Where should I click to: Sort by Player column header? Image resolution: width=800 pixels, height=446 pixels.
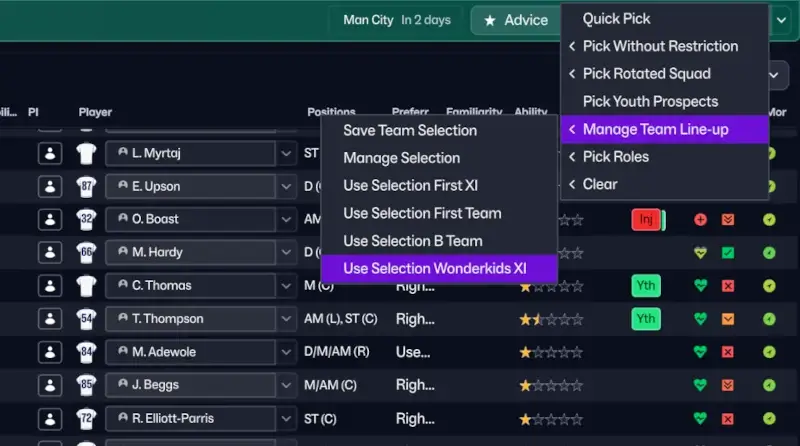(95, 112)
